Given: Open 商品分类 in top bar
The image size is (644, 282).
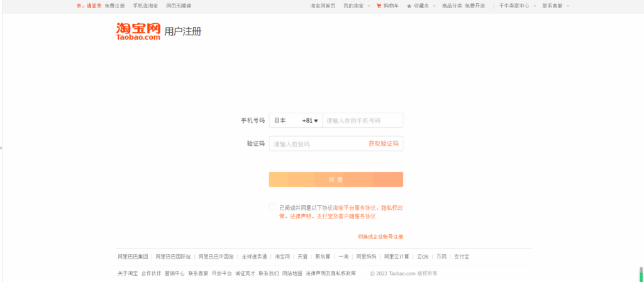Looking at the screenshot, I should pyautogui.click(x=452, y=6).
